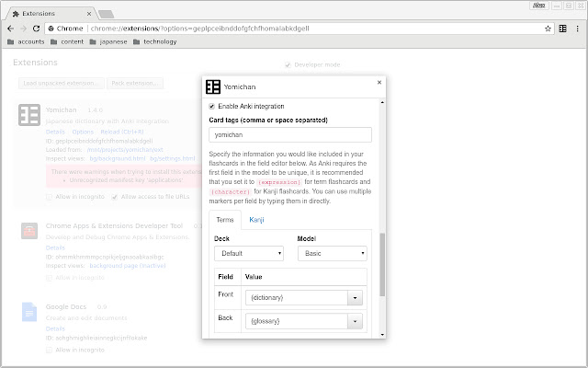588x368 pixels.
Task: Open the Chrome menu icon
Action: [578, 29]
